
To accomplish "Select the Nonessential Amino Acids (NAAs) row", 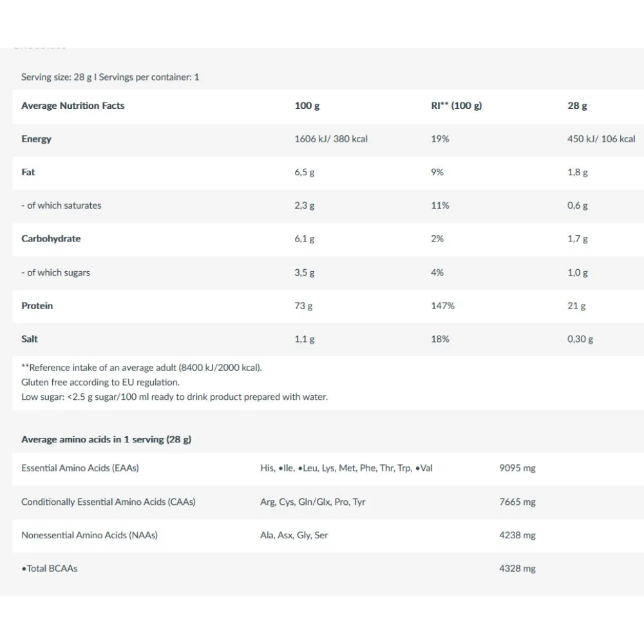I will click(x=328, y=535).
